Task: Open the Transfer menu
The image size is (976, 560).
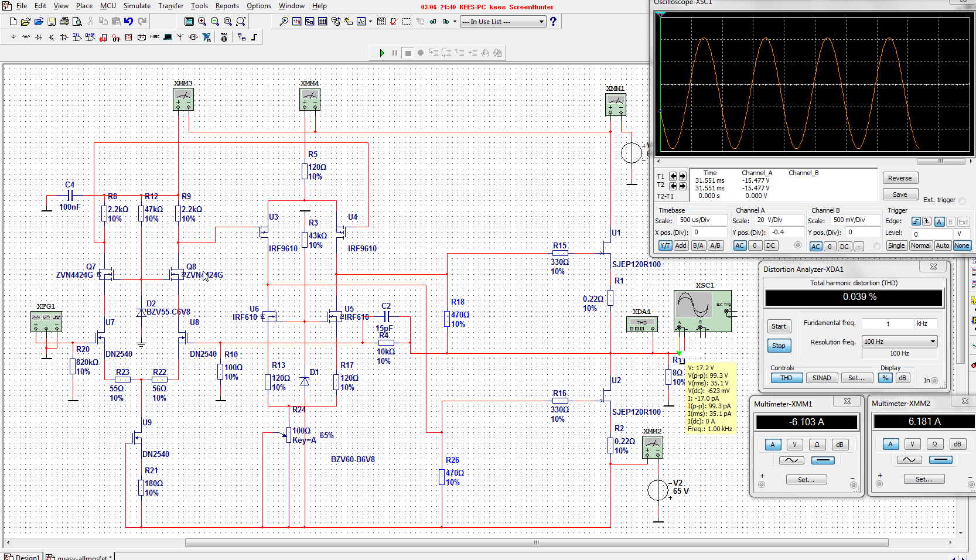Action: (x=170, y=6)
